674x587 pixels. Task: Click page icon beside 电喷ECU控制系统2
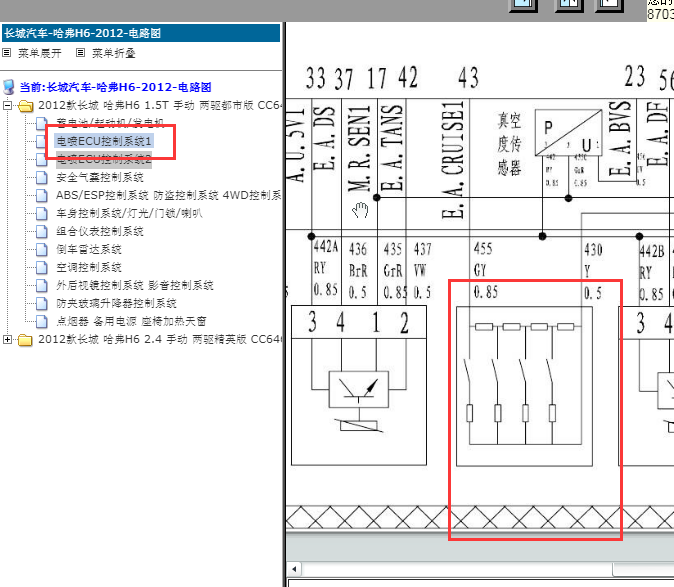click(x=42, y=159)
